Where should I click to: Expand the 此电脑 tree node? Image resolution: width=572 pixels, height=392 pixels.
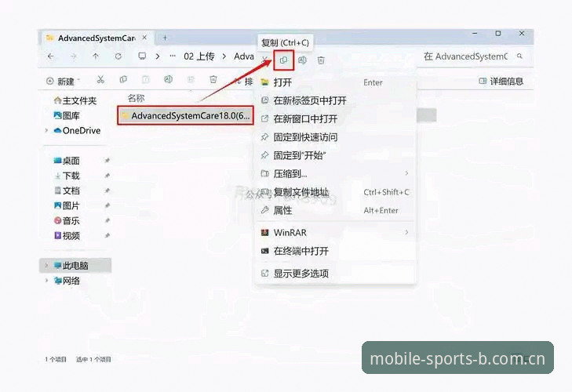tap(46, 266)
